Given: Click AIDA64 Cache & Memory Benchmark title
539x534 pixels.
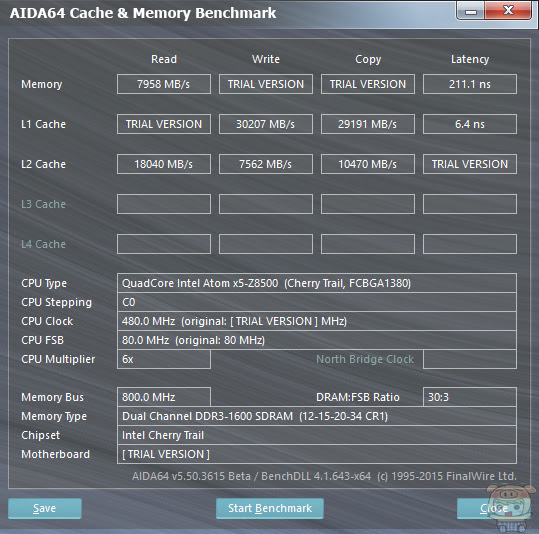Looking at the screenshot, I should click(x=143, y=13).
